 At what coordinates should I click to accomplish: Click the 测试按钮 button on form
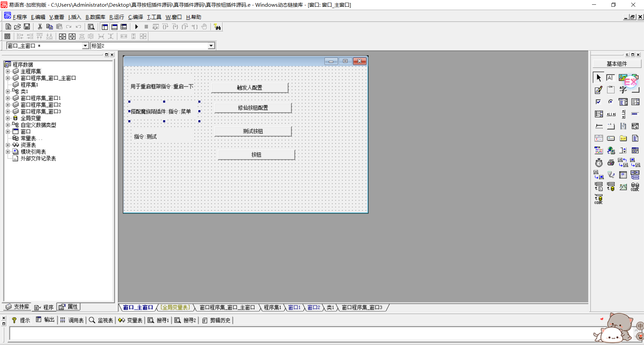(x=253, y=131)
